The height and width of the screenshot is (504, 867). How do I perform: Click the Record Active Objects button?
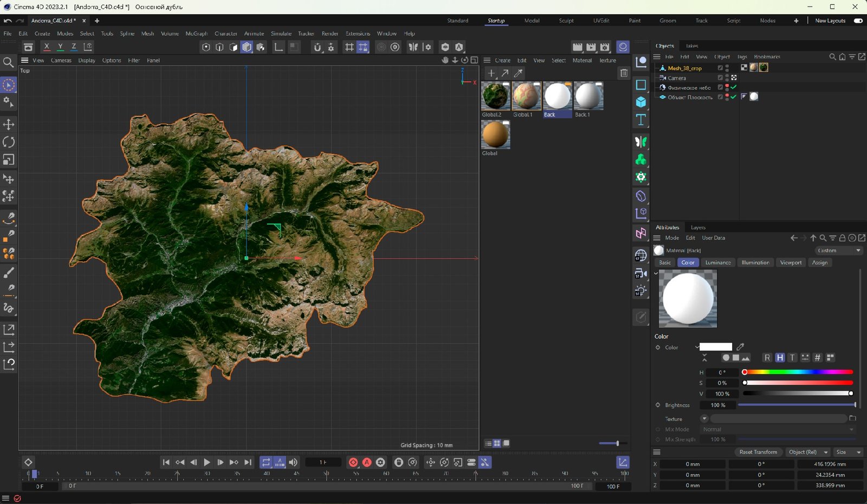coord(353,462)
